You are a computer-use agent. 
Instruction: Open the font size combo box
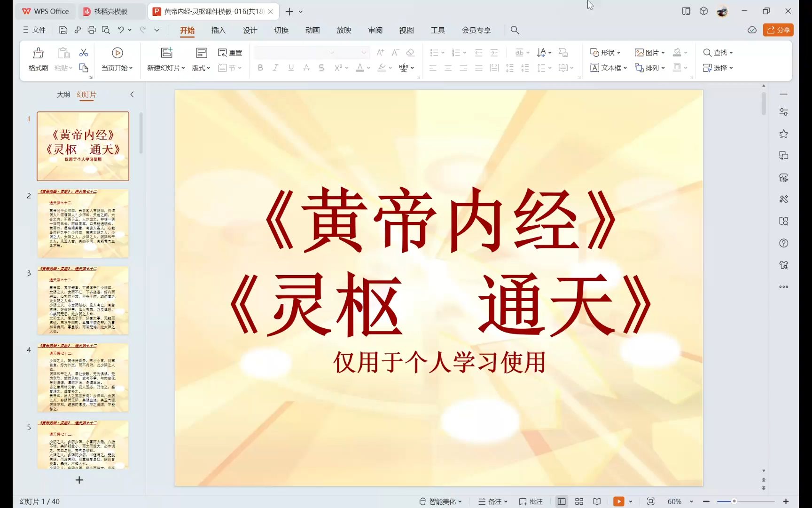point(354,52)
